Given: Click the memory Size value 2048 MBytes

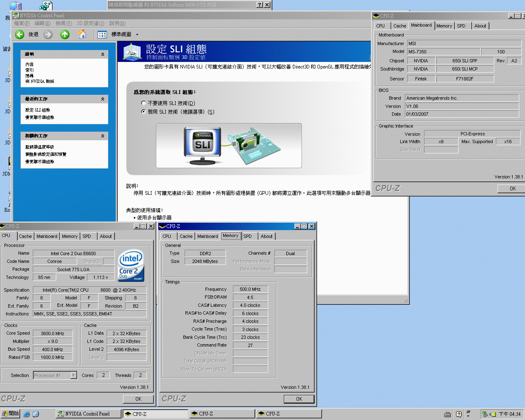Looking at the screenshot, I should coord(205,261).
